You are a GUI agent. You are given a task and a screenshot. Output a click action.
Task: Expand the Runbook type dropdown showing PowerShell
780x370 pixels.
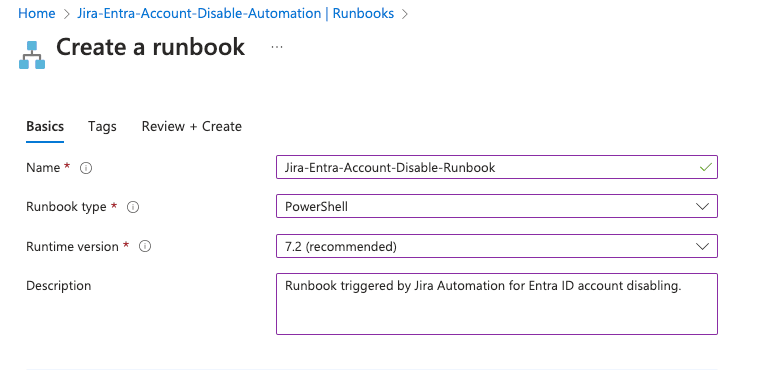point(496,206)
